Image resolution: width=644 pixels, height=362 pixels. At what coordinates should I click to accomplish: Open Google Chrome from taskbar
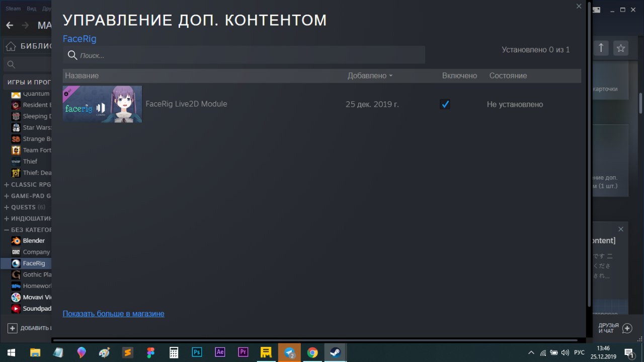pos(312,352)
